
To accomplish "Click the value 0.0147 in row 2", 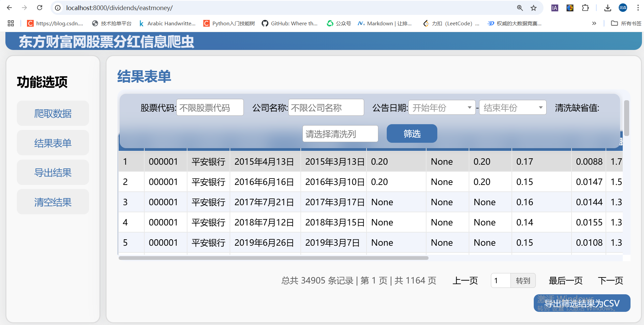I will pyautogui.click(x=589, y=182).
